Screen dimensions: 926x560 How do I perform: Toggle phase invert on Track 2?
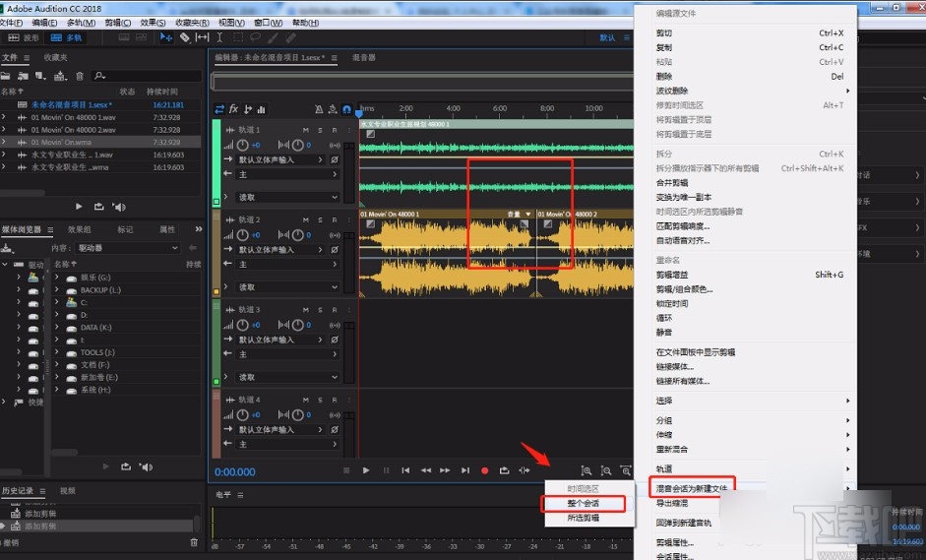pyautogui.click(x=335, y=249)
